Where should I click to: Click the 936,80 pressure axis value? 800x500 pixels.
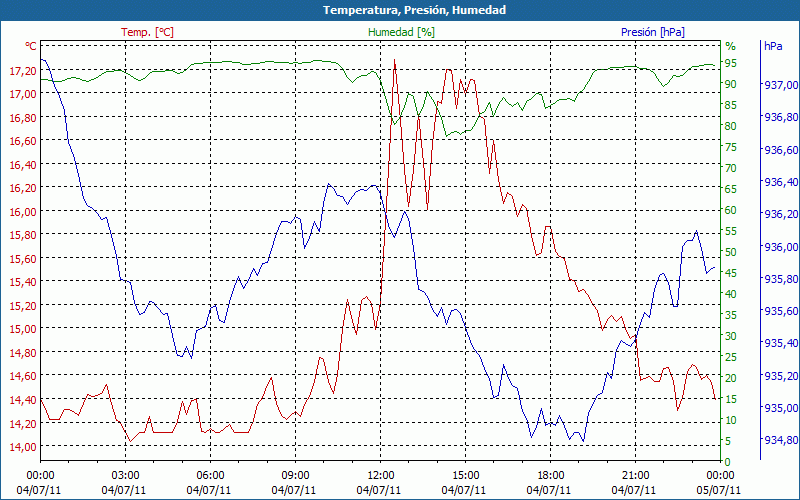click(781, 117)
